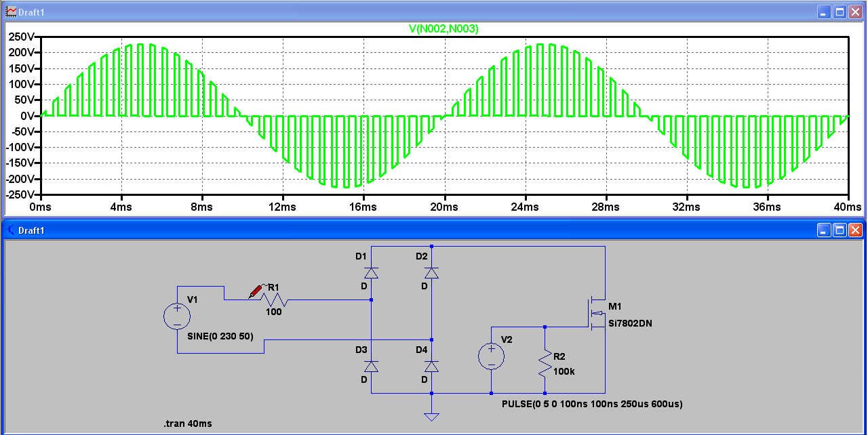Image resolution: width=868 pixels, height=435 pixels.
Task: Select voltage source V1 symbol
Action: click(x=177, y=317)
